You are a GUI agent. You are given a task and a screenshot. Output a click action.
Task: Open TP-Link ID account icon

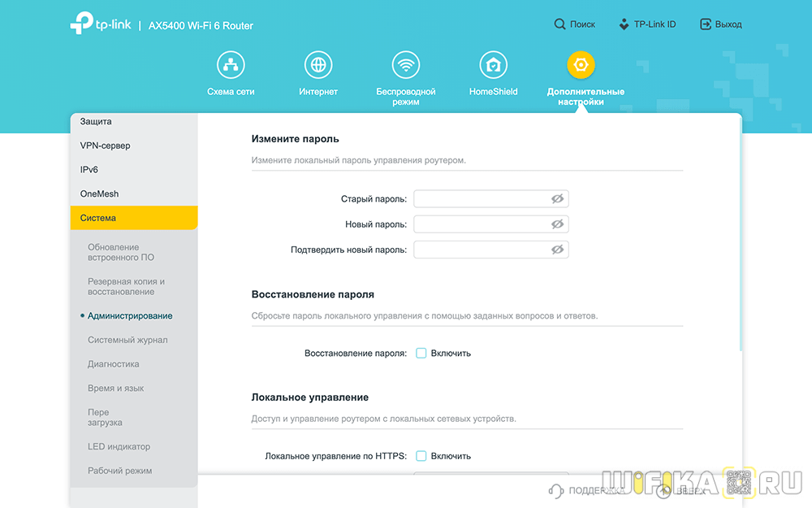pos(624,24)
